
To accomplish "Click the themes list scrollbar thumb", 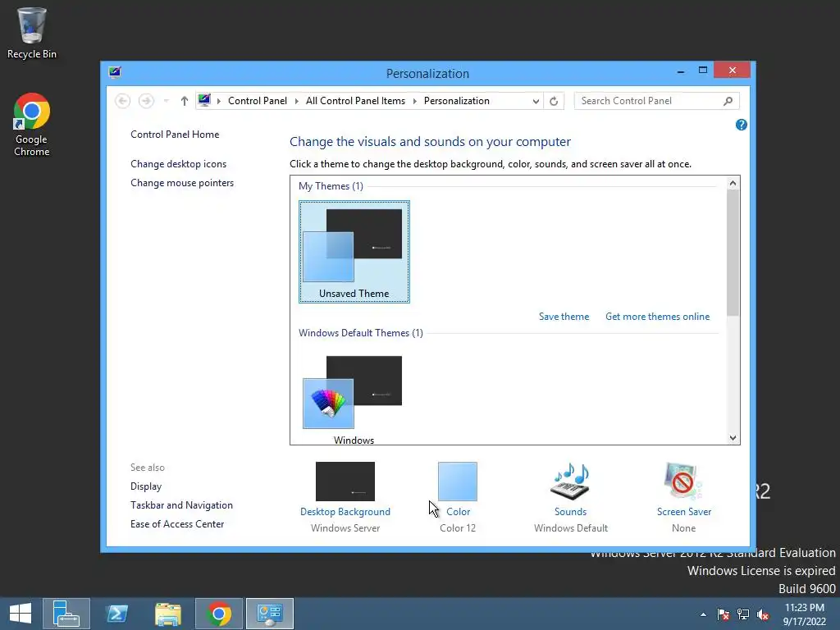I will point(733,252).
